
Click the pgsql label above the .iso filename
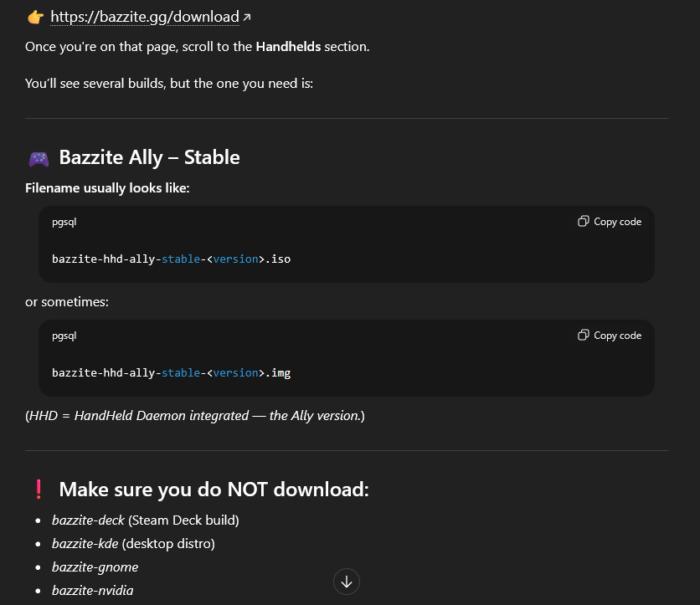pyautogui.click(x=64, y=222)
